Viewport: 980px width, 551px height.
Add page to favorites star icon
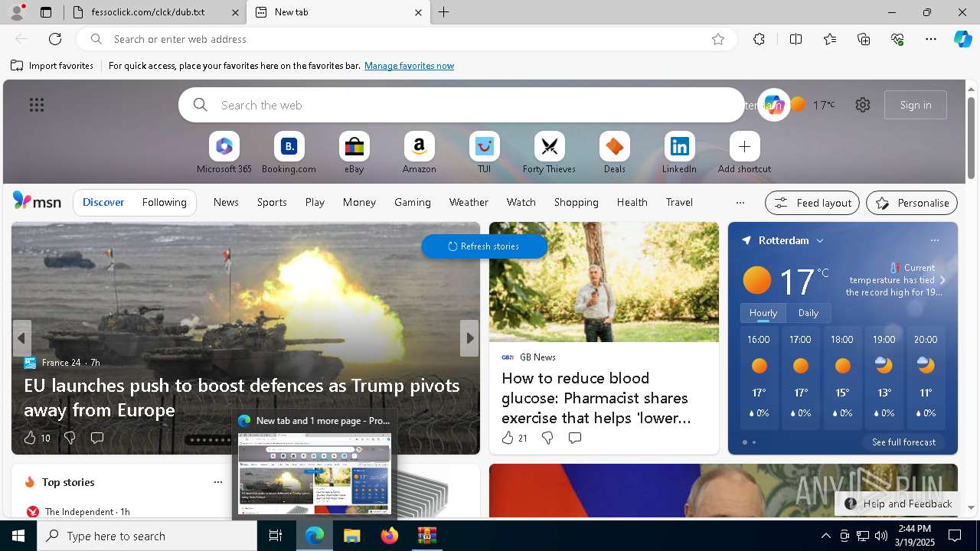(718, 39)
